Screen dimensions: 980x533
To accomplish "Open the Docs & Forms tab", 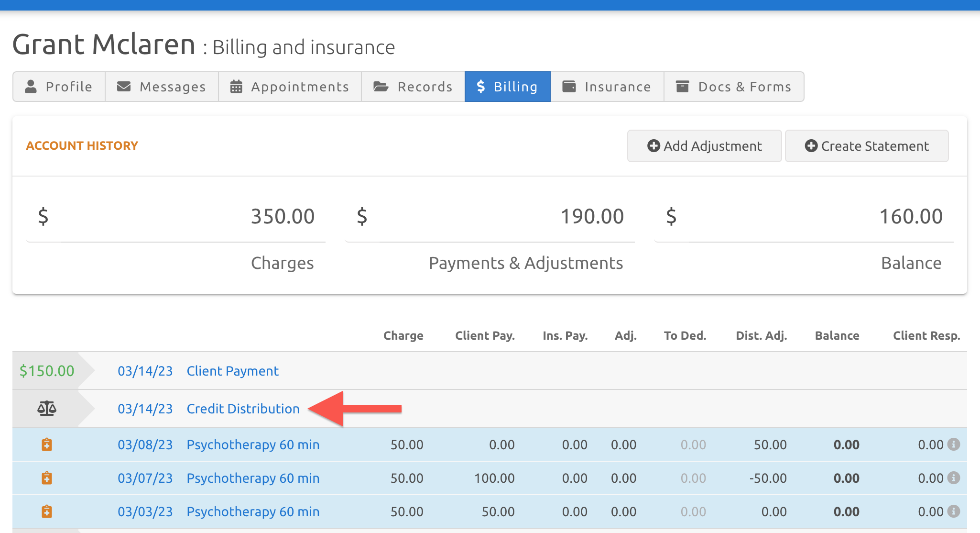I will 734,87.
